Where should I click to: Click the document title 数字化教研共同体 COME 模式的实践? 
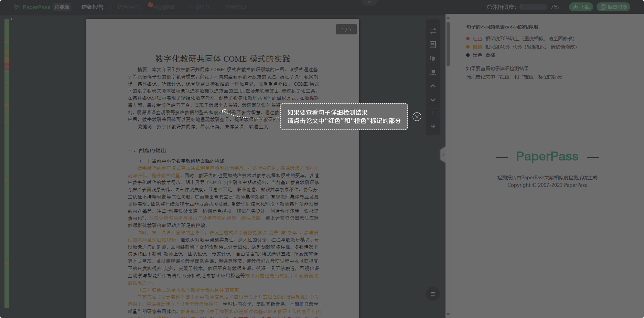(223, 59)
